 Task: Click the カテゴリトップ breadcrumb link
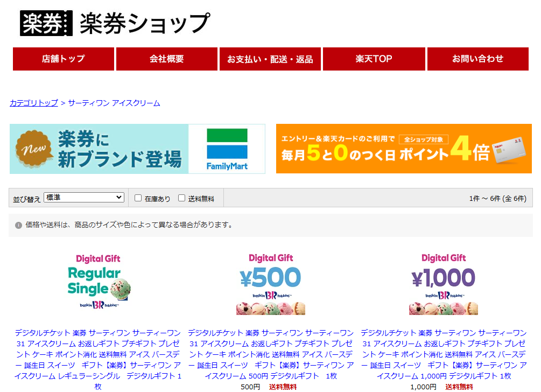click(33, 103)
